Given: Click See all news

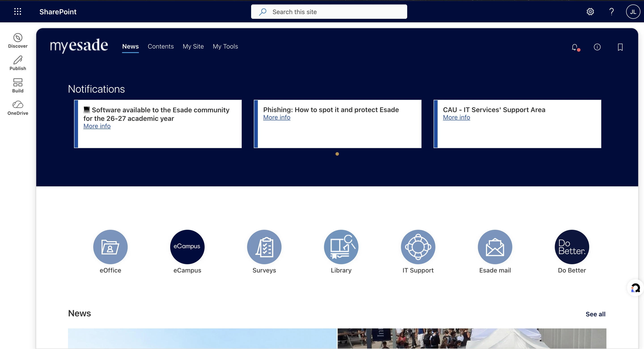Looking at the screenshot, I should tap(595, 314).
